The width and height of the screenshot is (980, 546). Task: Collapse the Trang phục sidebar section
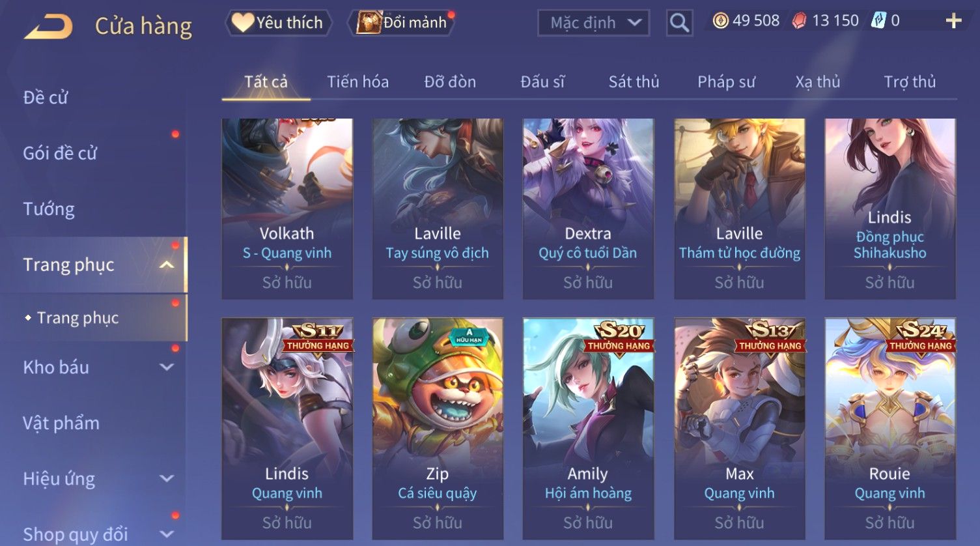(x=167, y=265)
